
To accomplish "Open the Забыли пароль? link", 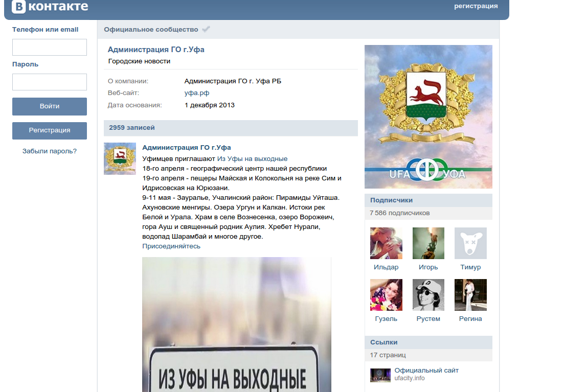I will click(x=50, y=151).
